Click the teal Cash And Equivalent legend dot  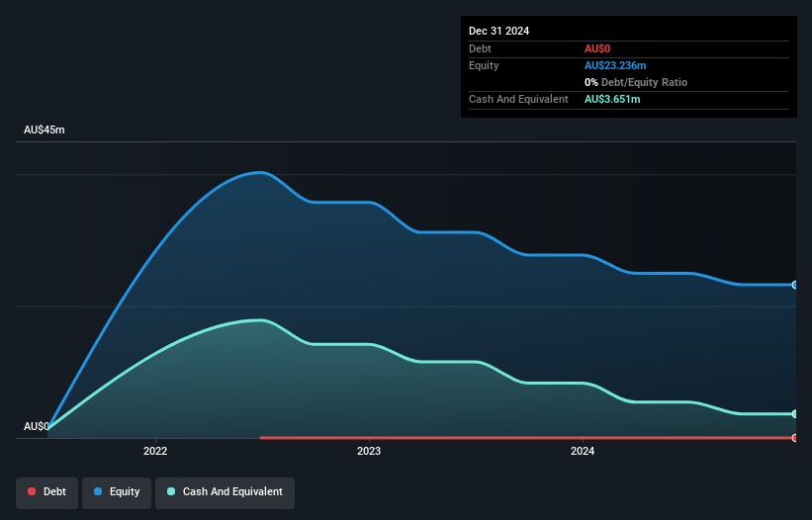point(172,492)
